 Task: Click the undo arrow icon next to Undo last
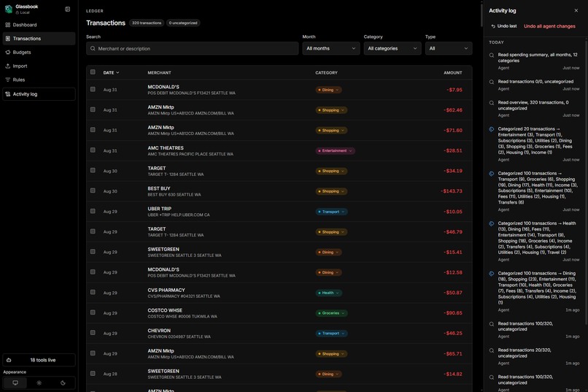click(x=493, y=26)
